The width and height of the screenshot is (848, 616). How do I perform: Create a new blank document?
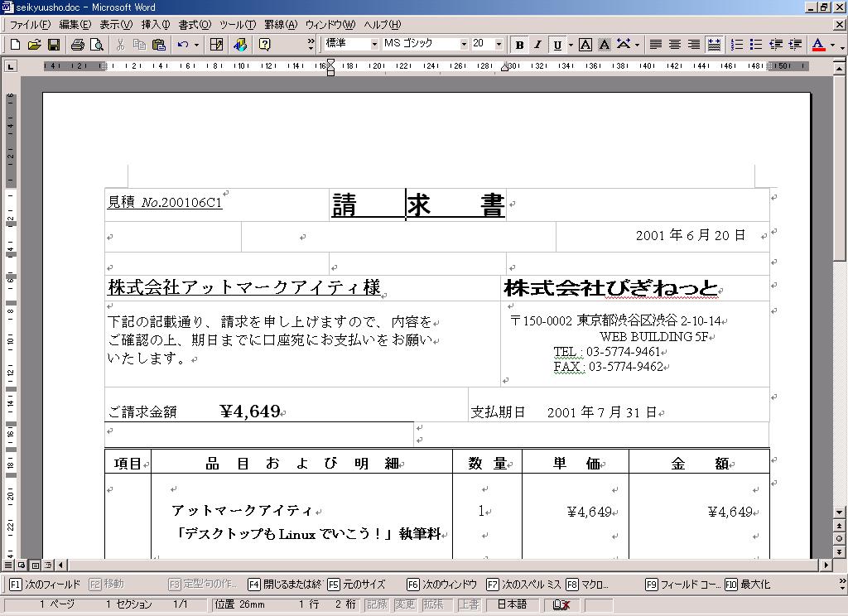pyautogui.click(x=15, y=45)
